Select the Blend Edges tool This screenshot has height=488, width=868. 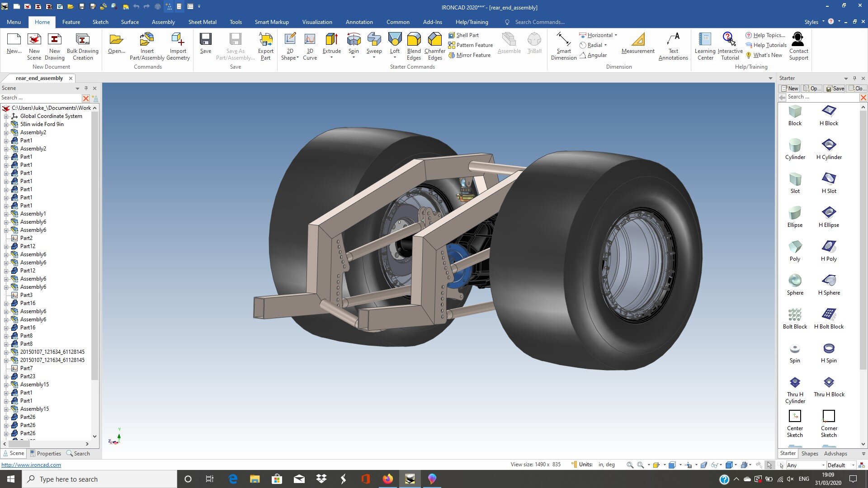414,46
